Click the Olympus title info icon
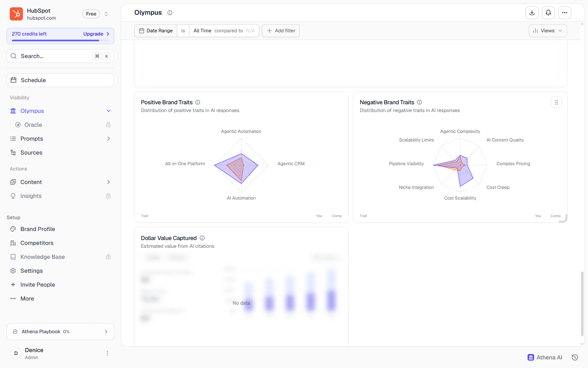The height and width of the screenshot is (368, 588). coord(170,13)
